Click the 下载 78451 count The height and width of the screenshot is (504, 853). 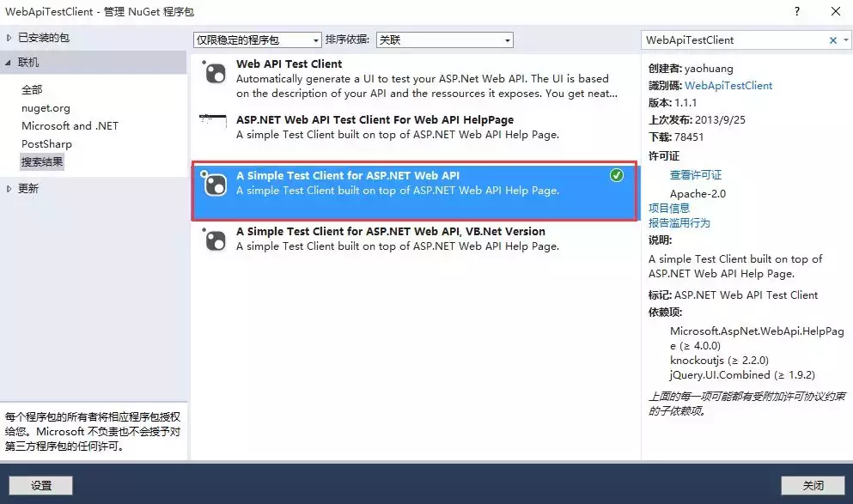676,137
